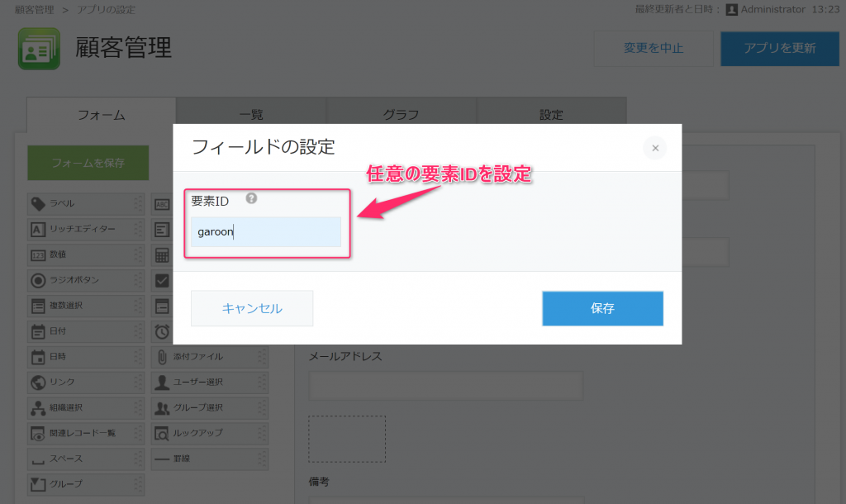Open the 設定 tab

click(x=551, y=115)
